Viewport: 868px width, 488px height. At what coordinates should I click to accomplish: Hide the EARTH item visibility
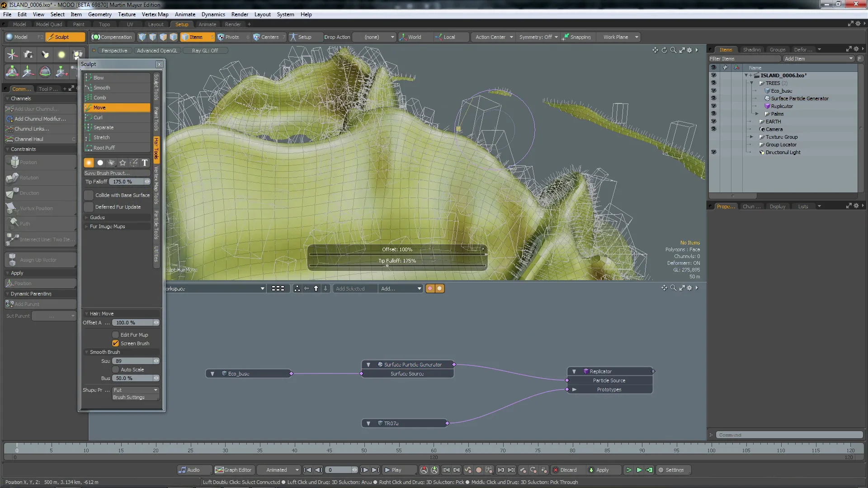[x=713, y=122]
